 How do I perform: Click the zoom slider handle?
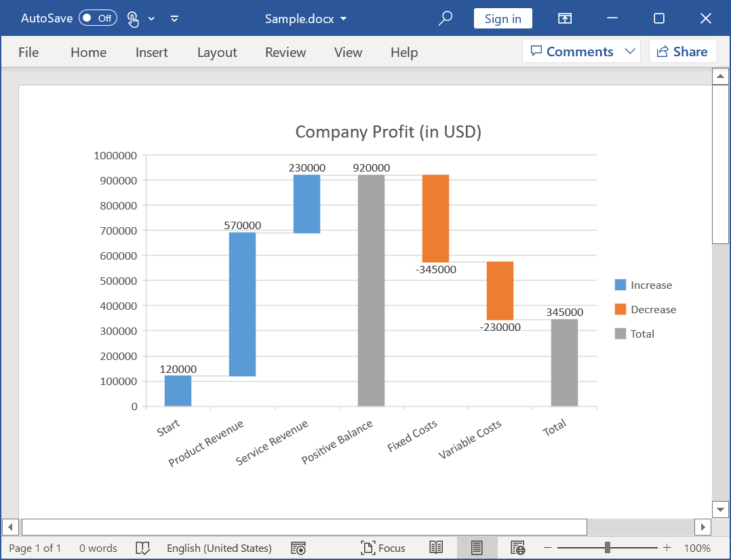608,548
